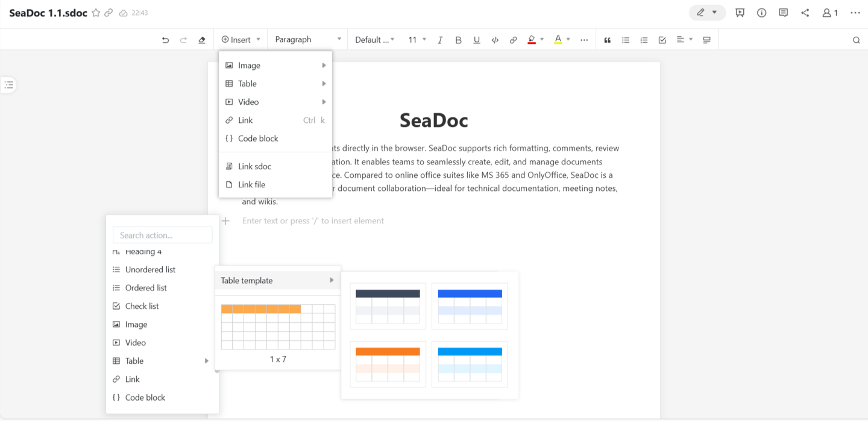The height and width of the screenshot is (421, 868).
Task: Expand text alignment dropdown arrow
Action: coord(691,40)
